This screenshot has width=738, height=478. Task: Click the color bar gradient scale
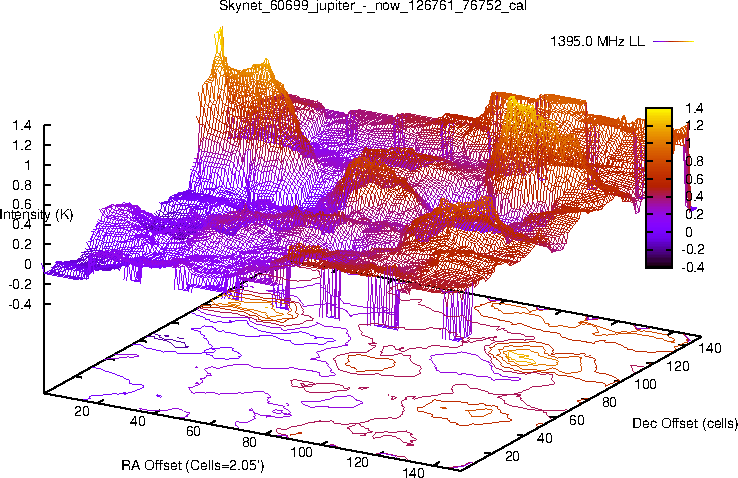(x=659, y=188)
